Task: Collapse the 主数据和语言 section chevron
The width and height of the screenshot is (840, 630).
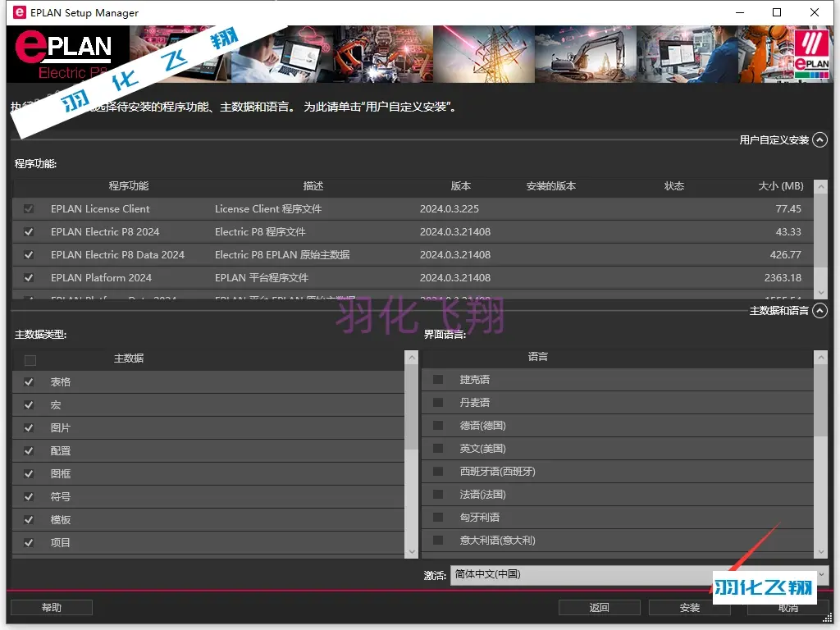Action: [819, 311]
